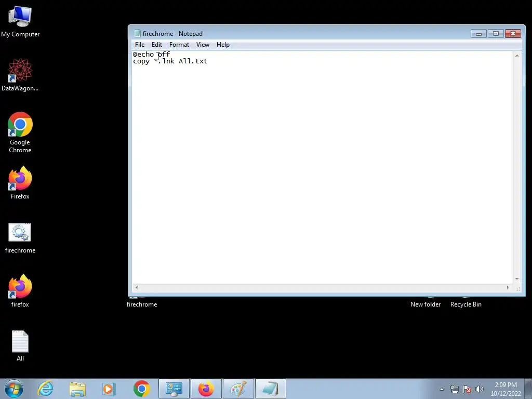Screen dimensions: 532x399
Task: Launch Chrome from the taskbar
Action: (x=141, y=389)
